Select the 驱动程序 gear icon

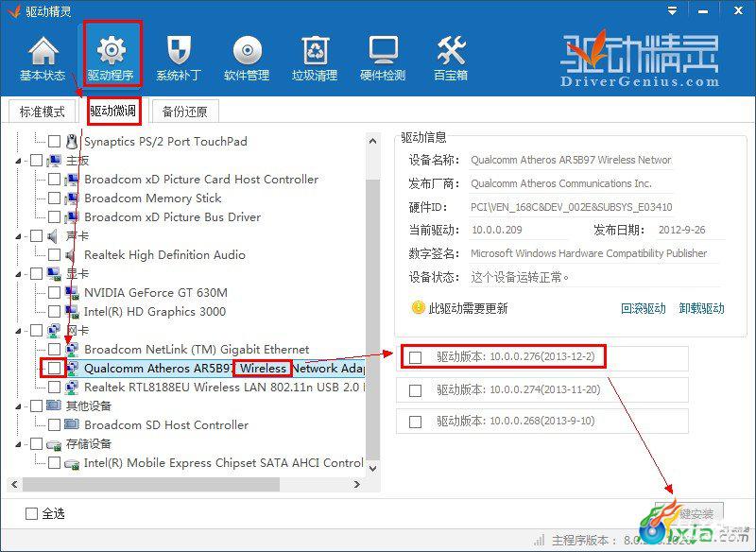[112, 50]
